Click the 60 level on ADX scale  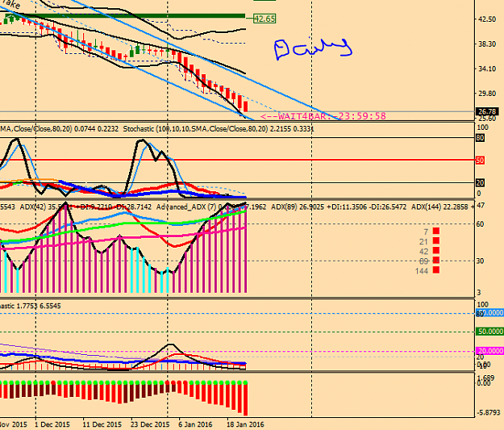[x=480, y=224]
